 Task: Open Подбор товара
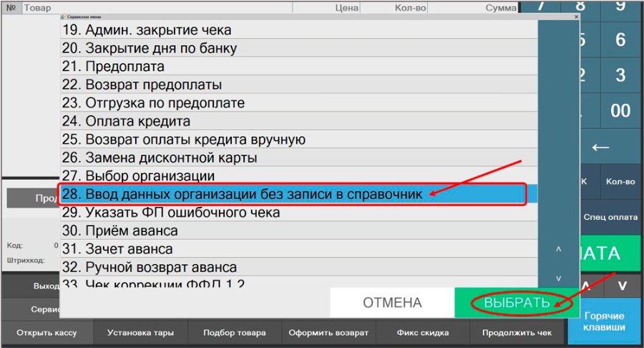pyautogui.click(x=235, y=333)
